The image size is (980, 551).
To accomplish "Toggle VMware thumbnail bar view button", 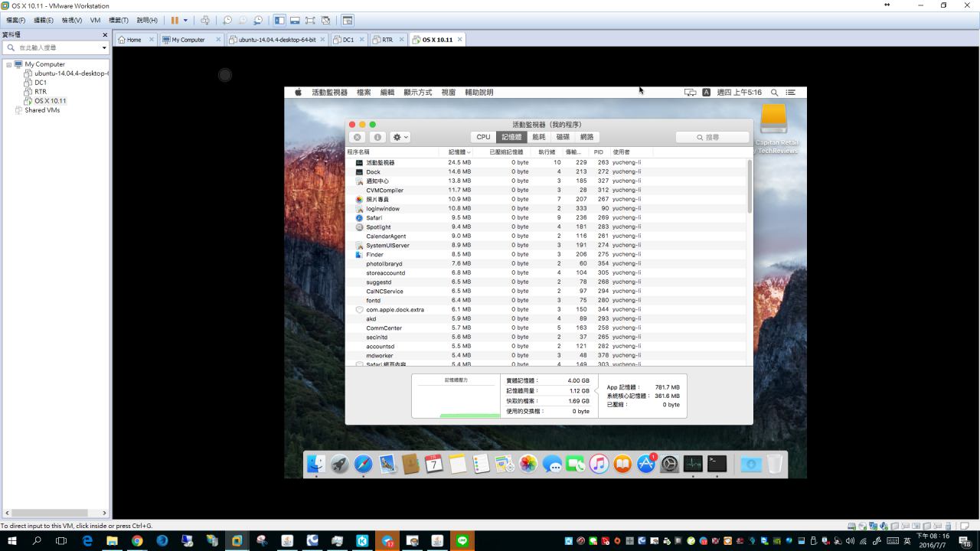I will pos(295,21).
